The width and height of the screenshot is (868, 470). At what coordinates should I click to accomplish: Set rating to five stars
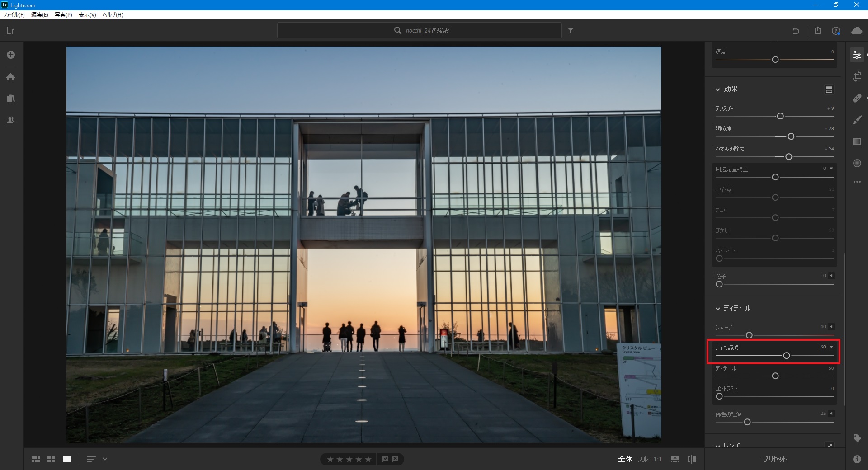[368, 459]
